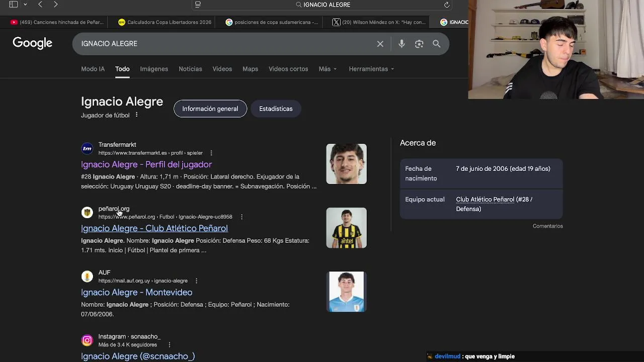Viewport: 644px width, 362px height.
Task: Open Ignacio Alegre (@scnaacho_) Instagram link
Action: [138, 356]
